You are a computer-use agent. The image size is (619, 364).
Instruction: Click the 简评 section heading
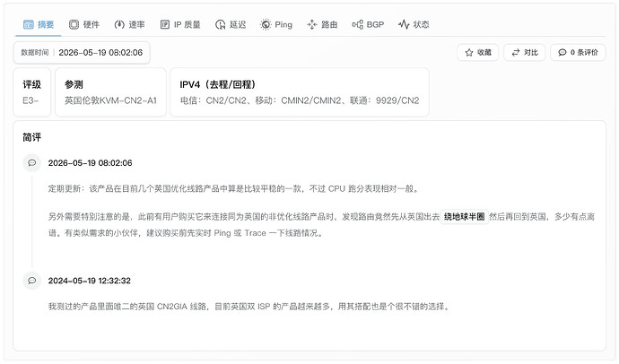(x=32, y=138)
